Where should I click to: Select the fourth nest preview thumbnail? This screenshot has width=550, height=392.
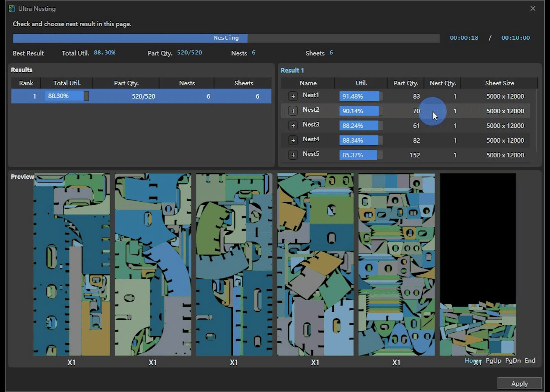(315, 264)
